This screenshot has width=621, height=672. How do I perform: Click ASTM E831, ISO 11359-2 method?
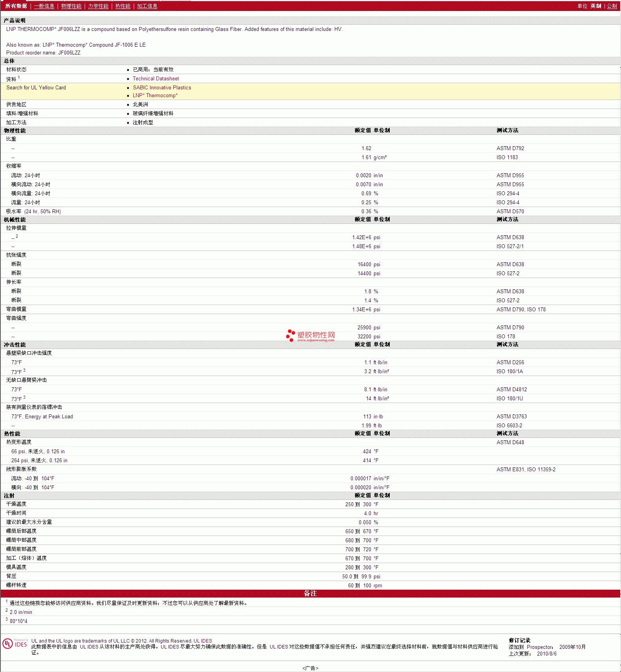pyautogui.click(x=526, y=469)
